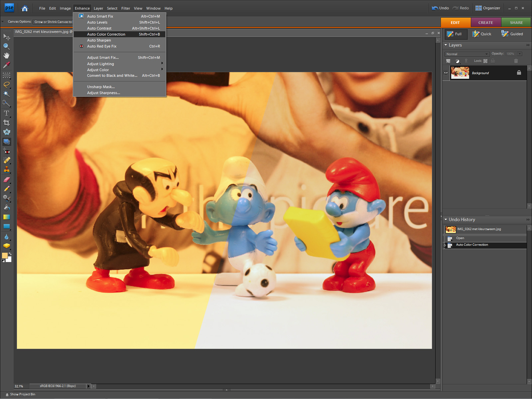Viewport: 532px width, 399px height.
Task: Select the Spot Healing bandage tool
Action: pyautogui.click(x=6, y=161)
